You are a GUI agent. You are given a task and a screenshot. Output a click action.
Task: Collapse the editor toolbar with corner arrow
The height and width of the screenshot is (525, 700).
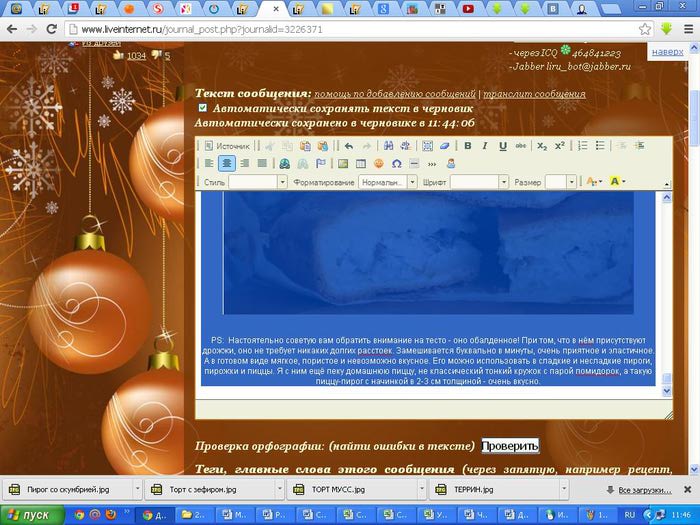[667, 184]
